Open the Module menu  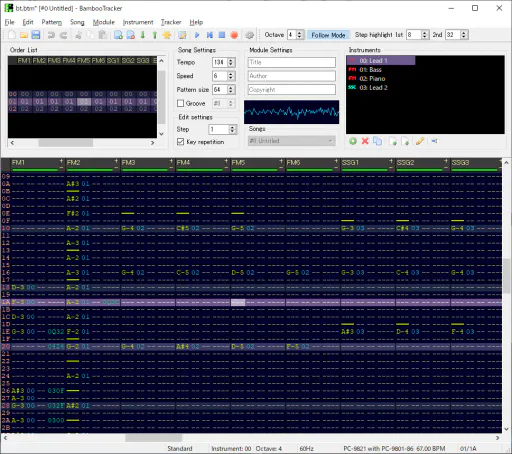[104, 22]
